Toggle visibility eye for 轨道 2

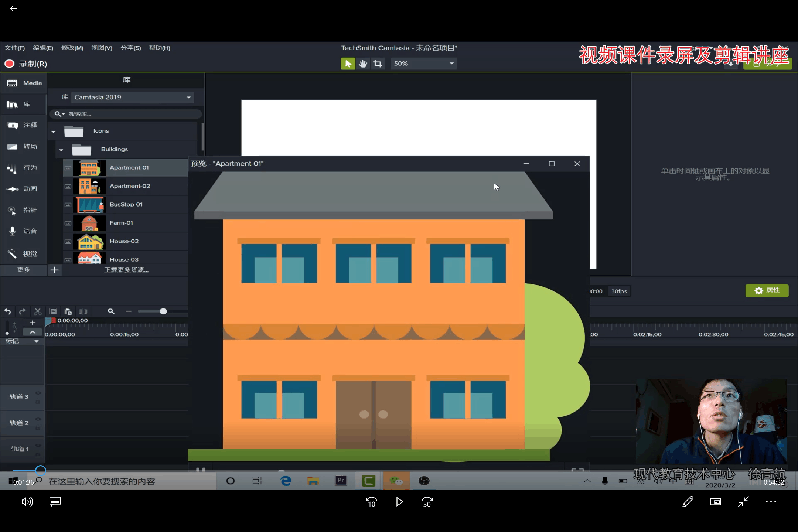(38, 419)
